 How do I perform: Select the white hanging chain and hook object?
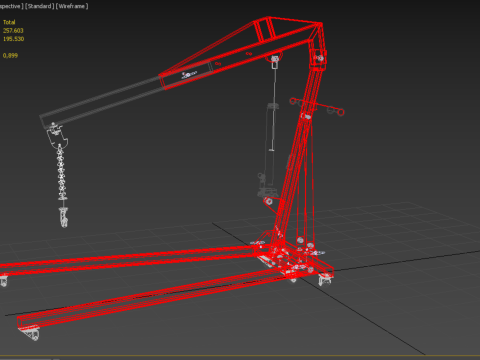(x=61, y=175)
